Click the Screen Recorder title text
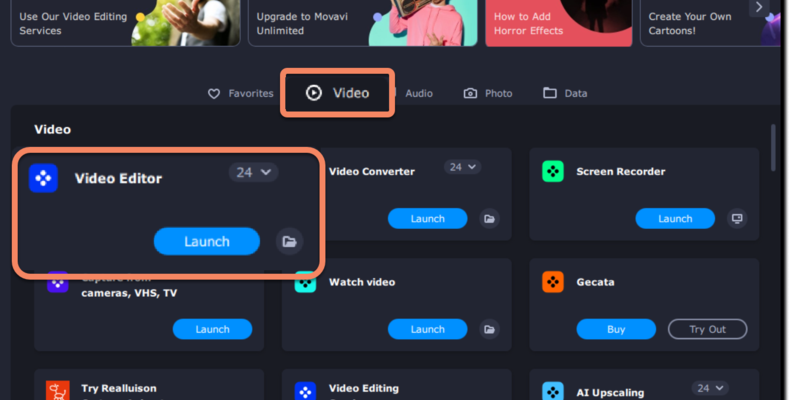This screenshot has width=800, height=400. pyautogui.click(x=620, y=171)
